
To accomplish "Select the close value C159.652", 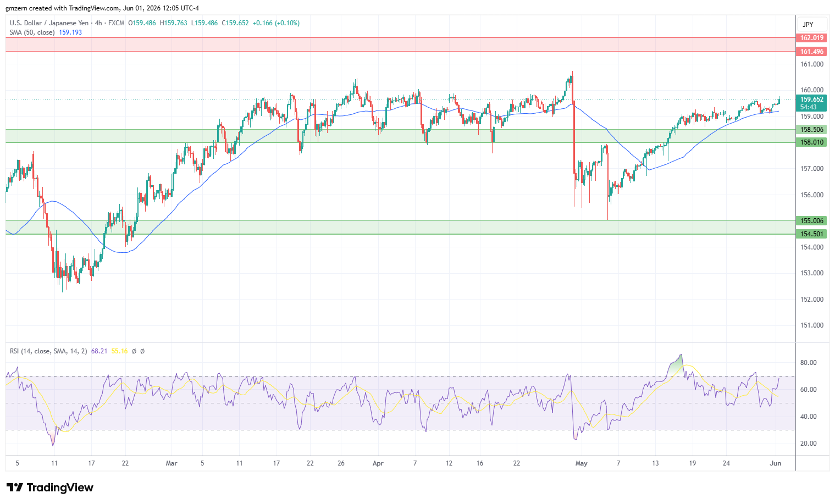I will click(x=235, y=23).
